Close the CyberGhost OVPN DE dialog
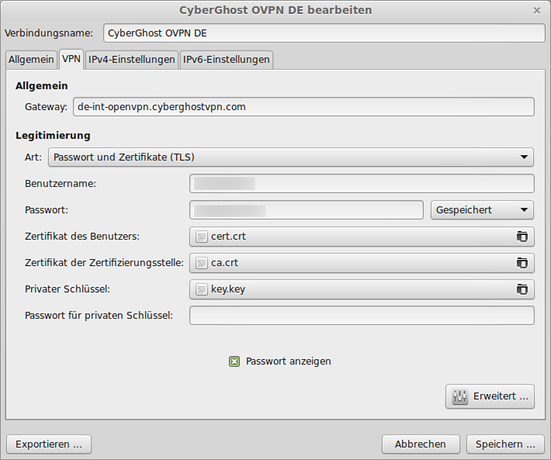Viewport: 551px width, 460px height. point(537,11)
